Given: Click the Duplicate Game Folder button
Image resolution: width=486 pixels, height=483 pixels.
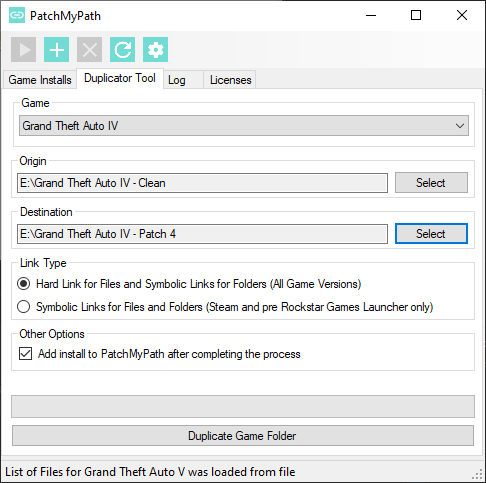Looking at the screenshot, I should (x=243, y=436).
